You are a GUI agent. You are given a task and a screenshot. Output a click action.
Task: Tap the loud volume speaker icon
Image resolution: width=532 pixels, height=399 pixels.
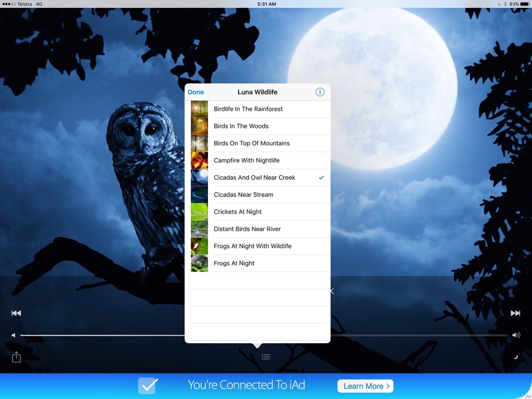point(516,335)
